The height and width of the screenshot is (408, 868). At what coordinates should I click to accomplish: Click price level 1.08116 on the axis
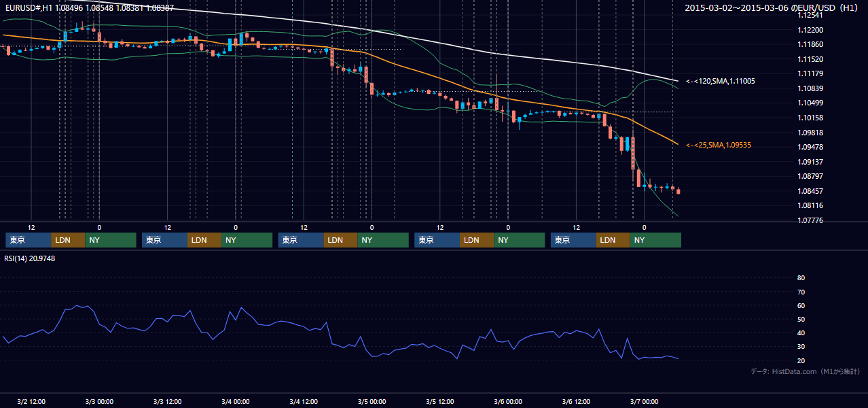(x=810, y=205)
